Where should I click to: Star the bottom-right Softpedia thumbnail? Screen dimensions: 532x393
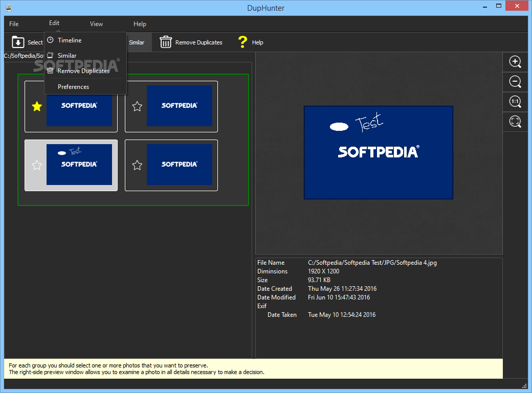[x=137, y=165]
